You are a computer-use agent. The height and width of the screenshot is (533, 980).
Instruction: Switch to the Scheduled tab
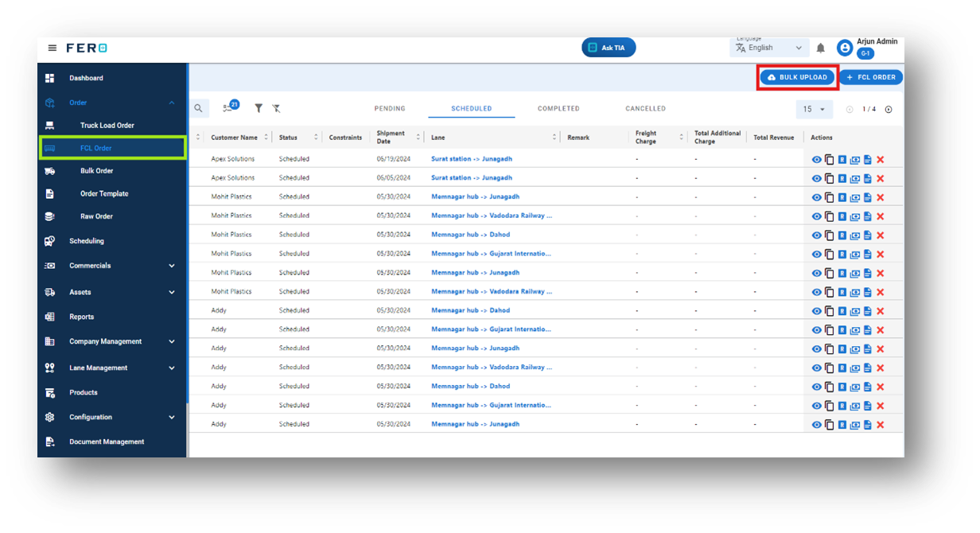coord(472,109)
